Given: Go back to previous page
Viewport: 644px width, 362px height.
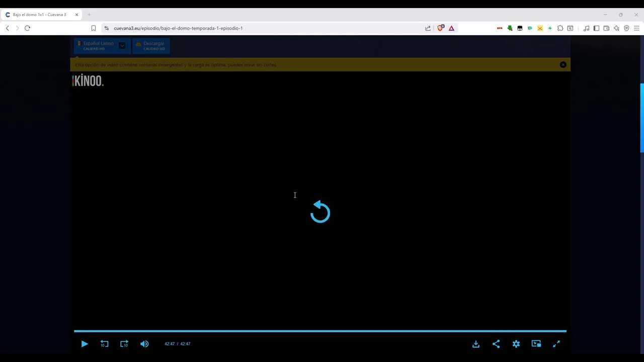Looking at the screenshot, I should [x=8, y=28].
